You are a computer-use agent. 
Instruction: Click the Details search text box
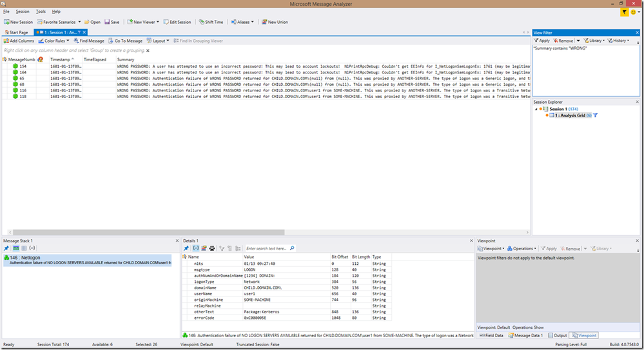pyautogui.click(x=266, y=248)
